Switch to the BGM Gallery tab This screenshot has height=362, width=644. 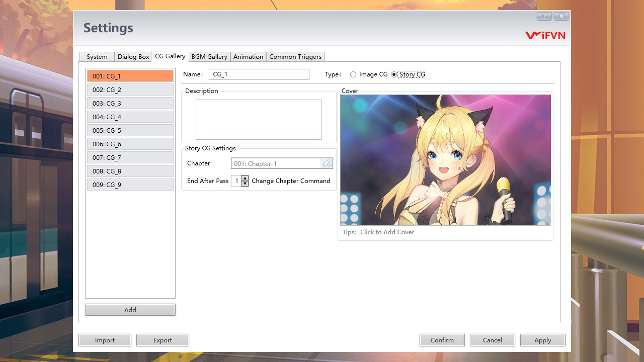point(209,56)
